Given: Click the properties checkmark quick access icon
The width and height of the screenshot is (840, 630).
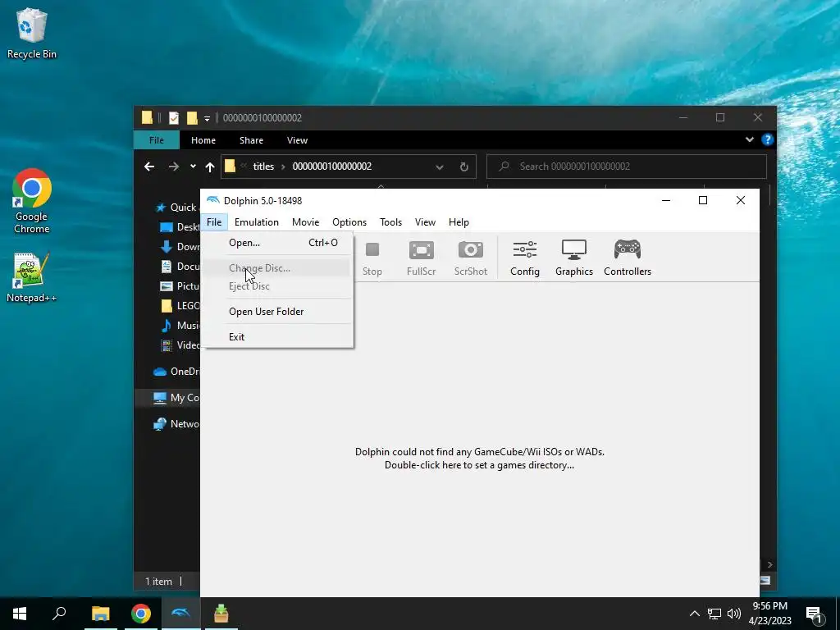Looking at the screenshot, I should [x=174, y=118].
